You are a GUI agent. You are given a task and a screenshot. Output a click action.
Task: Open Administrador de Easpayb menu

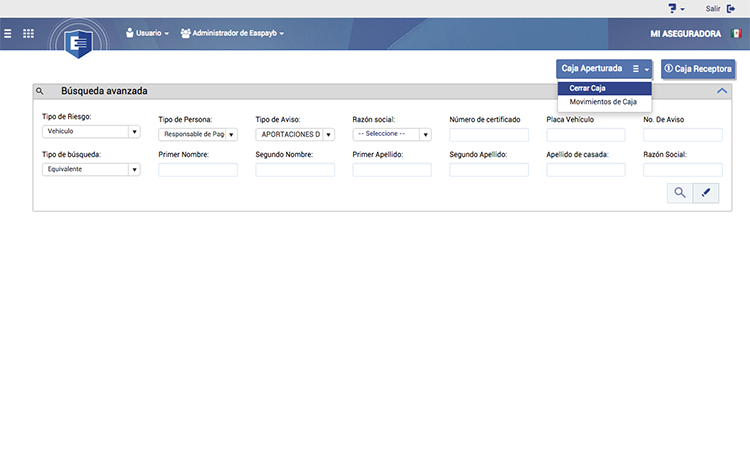tap(232, 33)
